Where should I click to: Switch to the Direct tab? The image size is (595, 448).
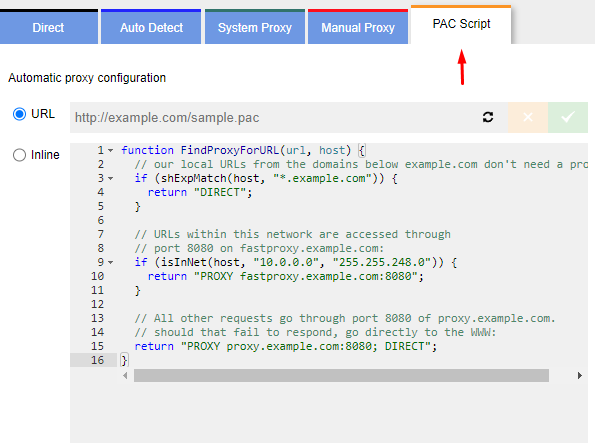click(x=49, y=27)
